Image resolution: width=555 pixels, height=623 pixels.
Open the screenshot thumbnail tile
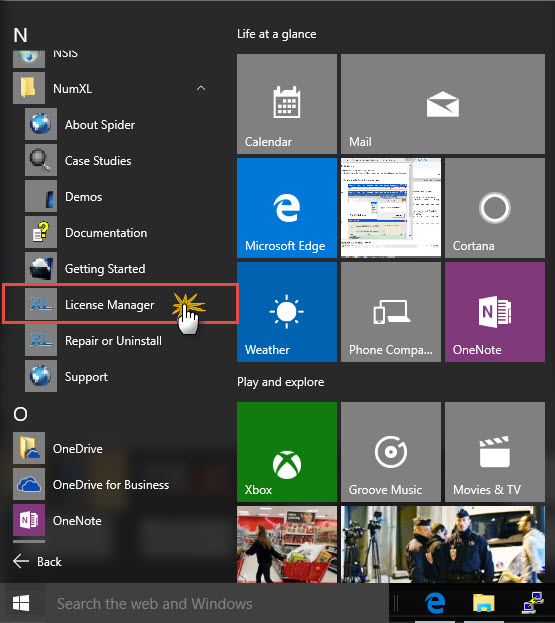tap(391, 208)
